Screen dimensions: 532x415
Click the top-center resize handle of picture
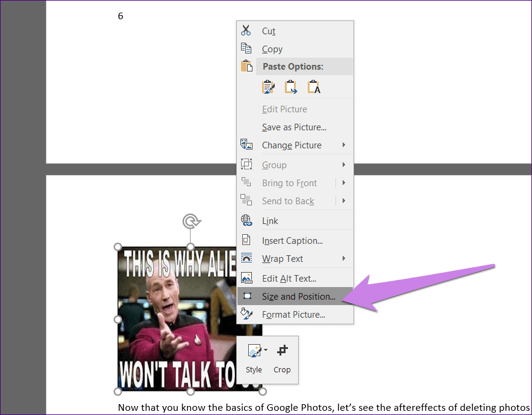pyautogui.click(x=191, y=246)
